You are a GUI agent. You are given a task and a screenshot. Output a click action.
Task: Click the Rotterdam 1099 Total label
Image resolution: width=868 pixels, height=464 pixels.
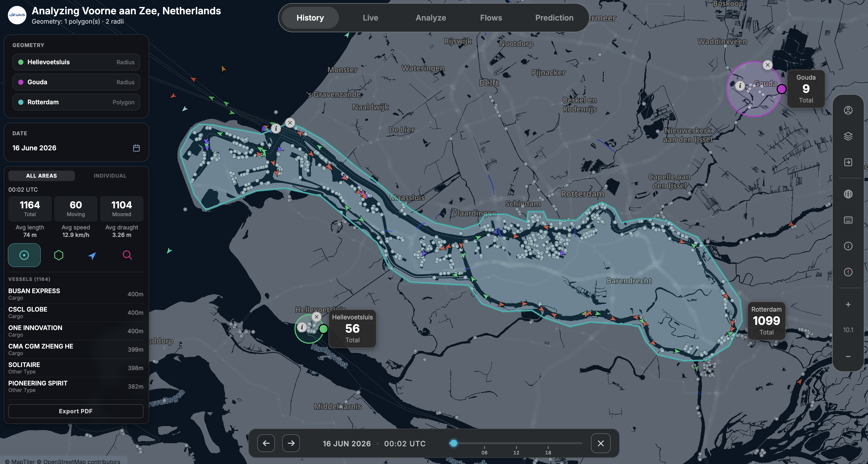pyautogui.click(x=766, y=321)
